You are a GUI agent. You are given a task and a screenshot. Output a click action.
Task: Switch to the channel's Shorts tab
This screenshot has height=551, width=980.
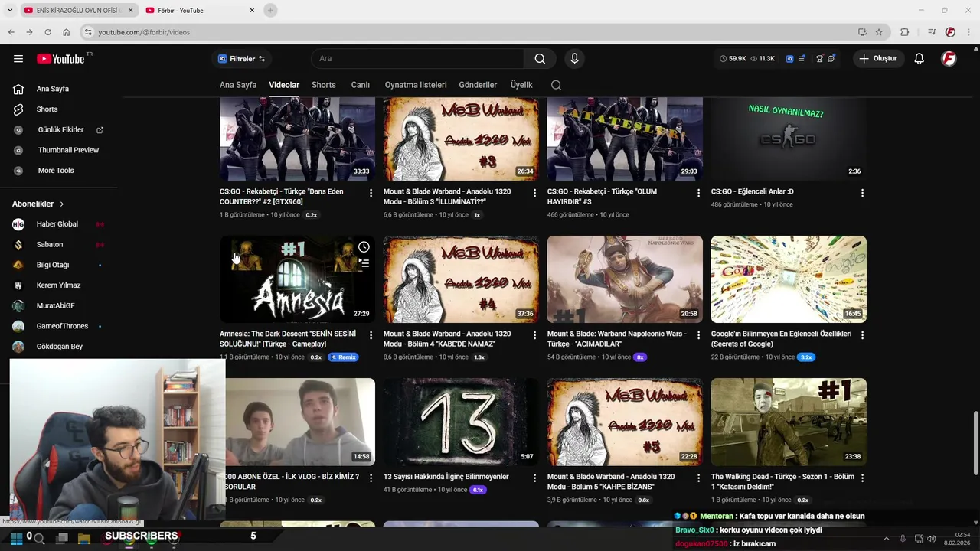(324, 85)
